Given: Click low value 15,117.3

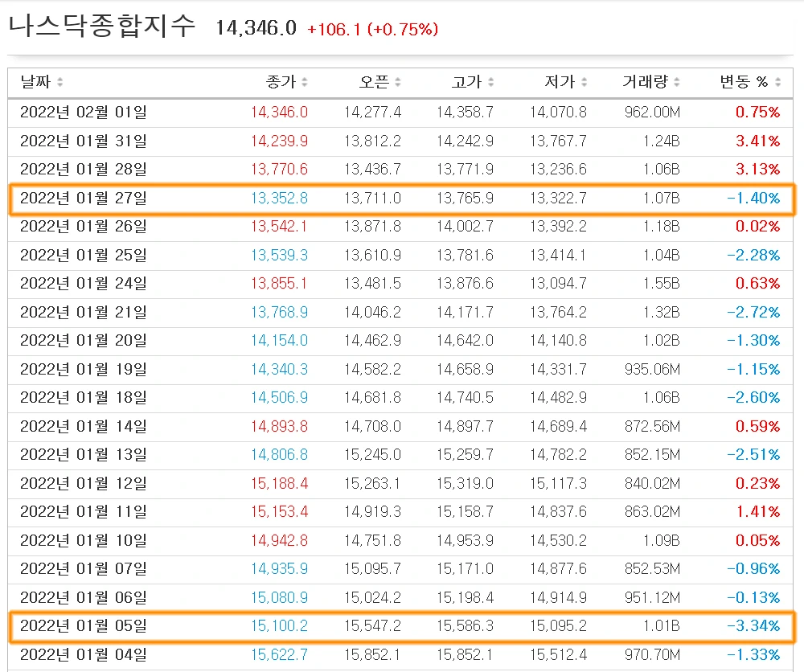Looking at the screenshot, I should point(559,483).
